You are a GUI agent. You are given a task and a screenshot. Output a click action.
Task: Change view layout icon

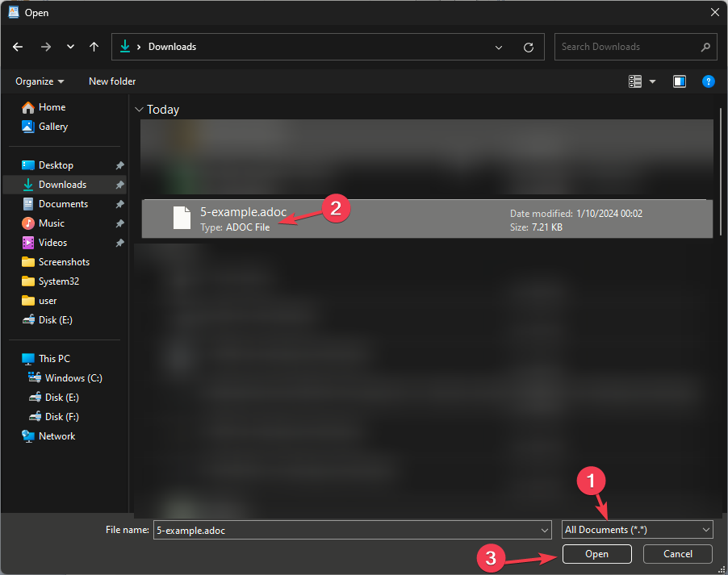(x=634, y=81)
